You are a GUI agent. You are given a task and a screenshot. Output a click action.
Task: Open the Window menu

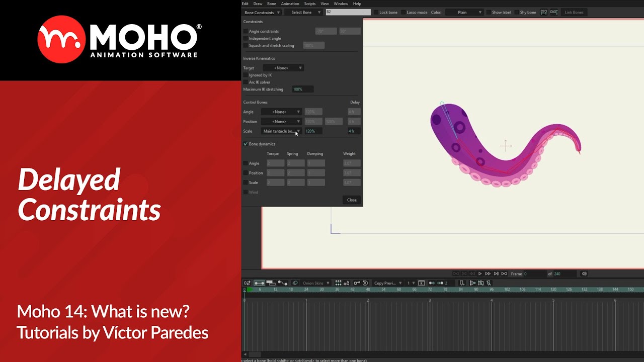tap(341, 4)
